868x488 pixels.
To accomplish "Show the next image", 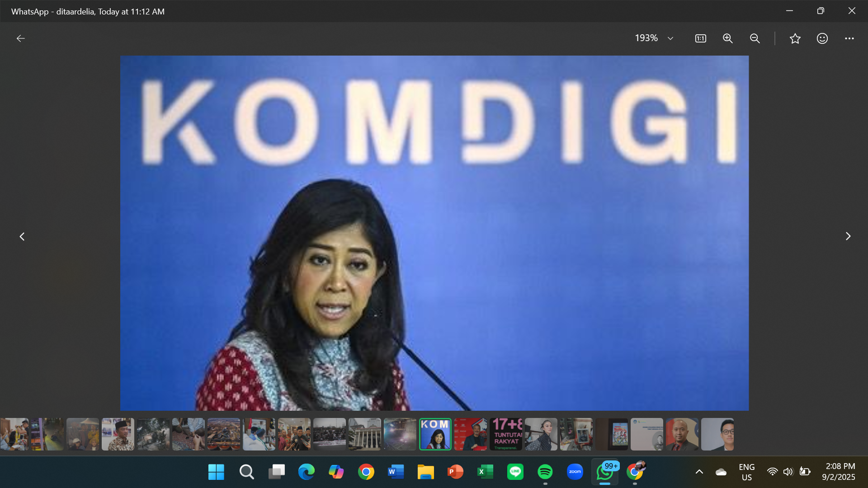I will 848,236.
